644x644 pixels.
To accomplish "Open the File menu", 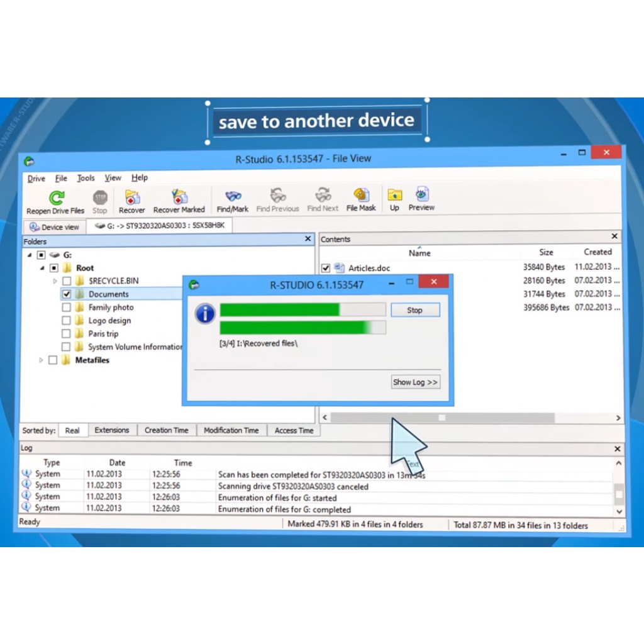I will pos(61,178).
